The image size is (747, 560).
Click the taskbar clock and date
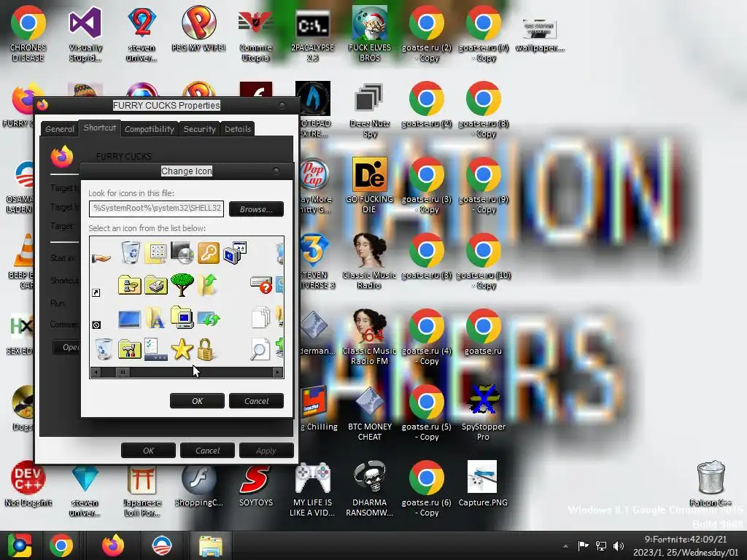pos(686,545)
